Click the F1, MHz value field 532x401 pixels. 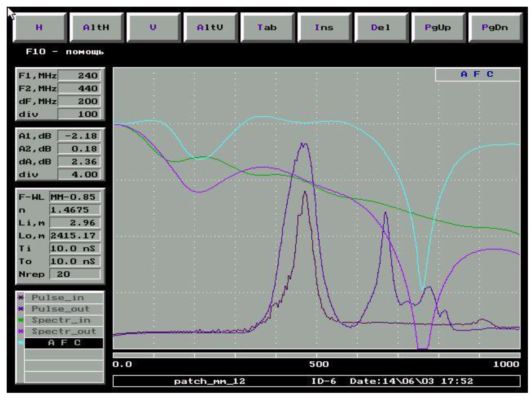79,76
